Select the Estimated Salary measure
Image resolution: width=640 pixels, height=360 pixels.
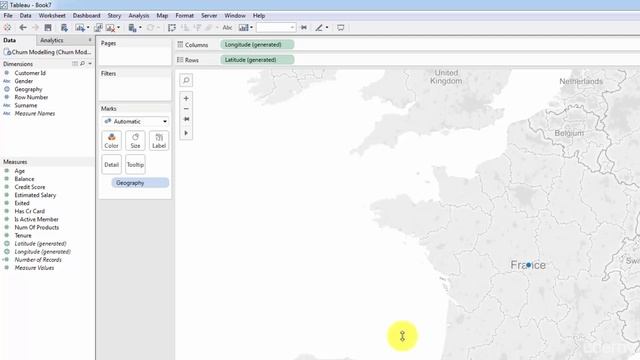[x=35, y=195]
